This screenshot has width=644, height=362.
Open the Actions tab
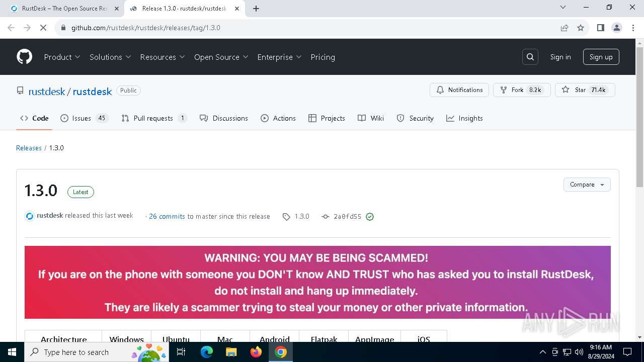[x=278, y=118]
